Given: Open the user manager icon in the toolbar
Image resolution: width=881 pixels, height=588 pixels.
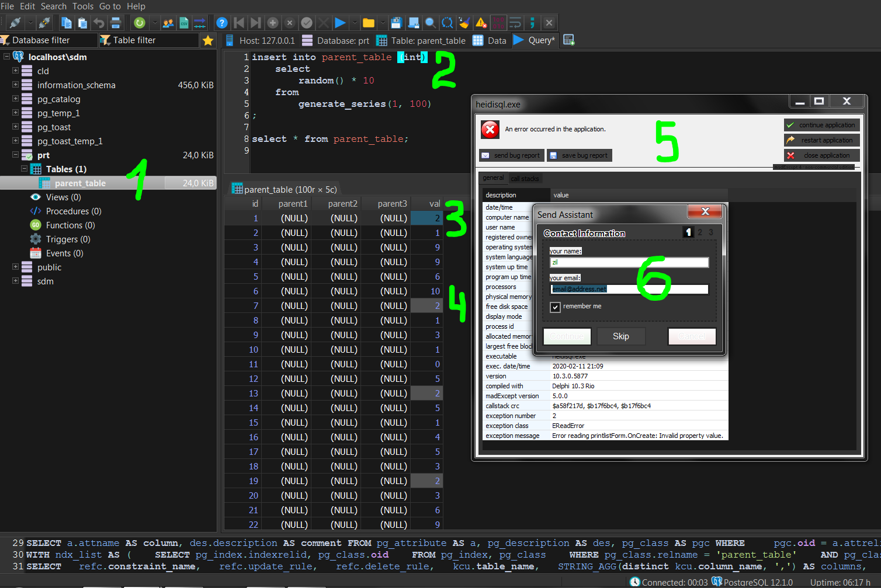Looking at the screenshot, I should [x=169, y=23].
